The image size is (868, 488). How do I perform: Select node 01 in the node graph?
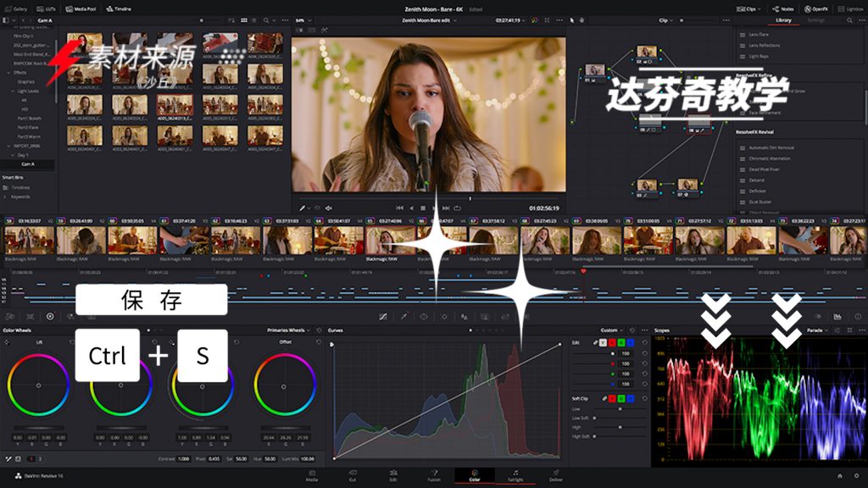594,72
